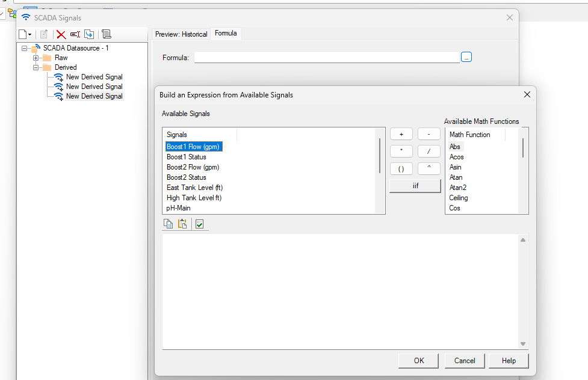Open the formula builder ellipsis button

(466, 57)
